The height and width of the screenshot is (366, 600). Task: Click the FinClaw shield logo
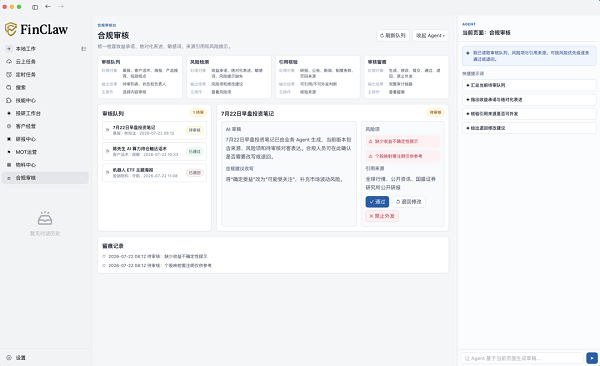point(11,29)
